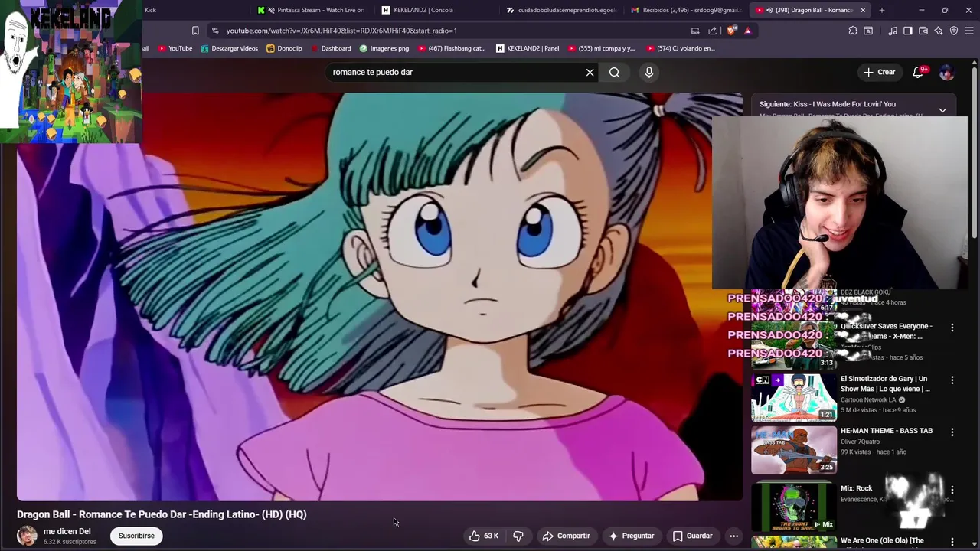Switch to the KEKELAND2 Consola tab
The height and width of the screenshot is (551, 980).
[x=436, y=10]
